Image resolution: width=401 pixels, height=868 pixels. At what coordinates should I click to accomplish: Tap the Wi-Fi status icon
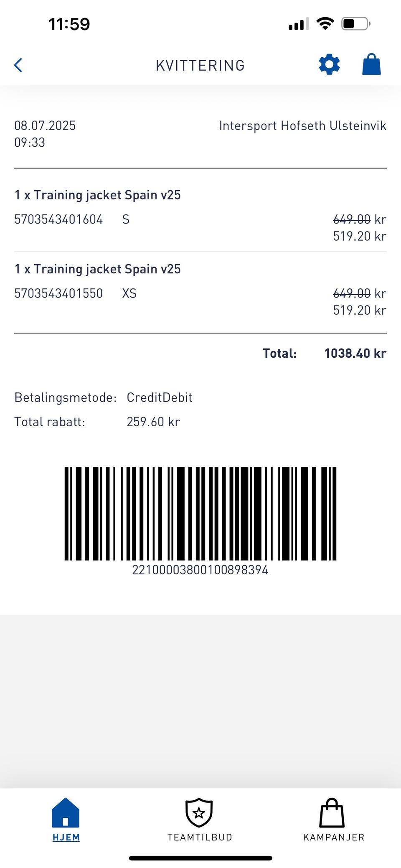point(325,23)
